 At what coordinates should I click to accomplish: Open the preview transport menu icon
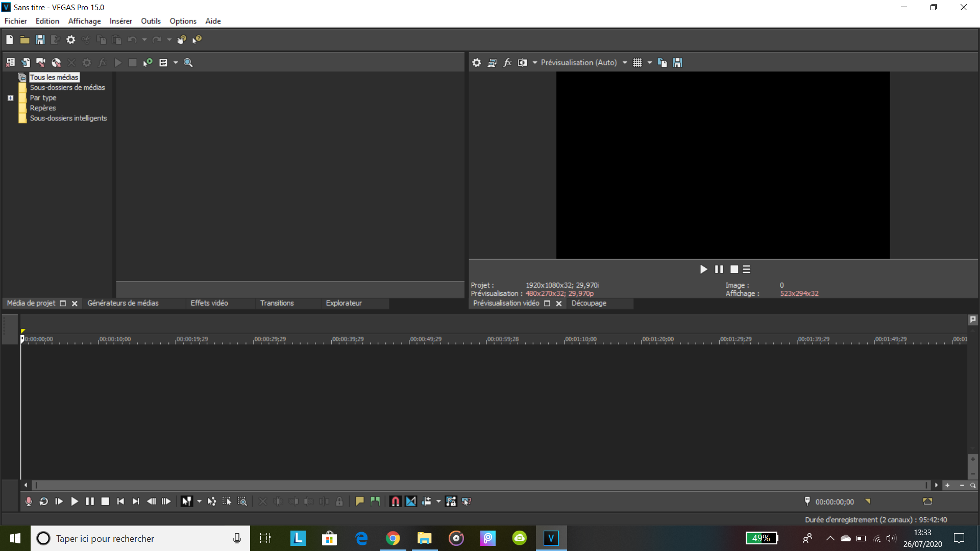747,269
